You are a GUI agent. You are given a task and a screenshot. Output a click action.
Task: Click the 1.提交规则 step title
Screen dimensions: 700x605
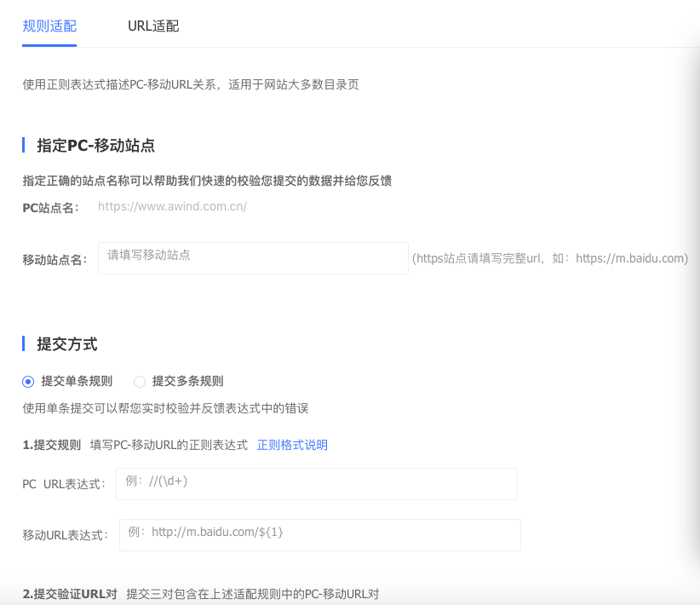[x=51, y=445]
